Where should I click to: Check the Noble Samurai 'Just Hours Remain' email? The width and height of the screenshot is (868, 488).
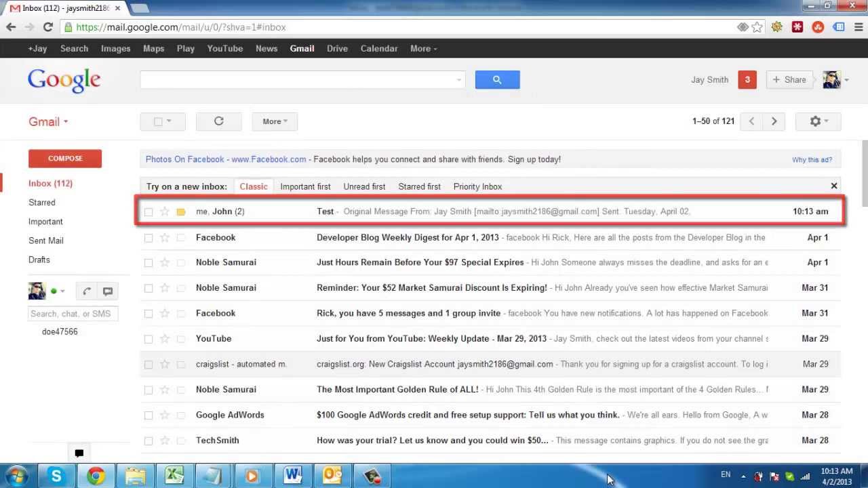pos(149,263)
